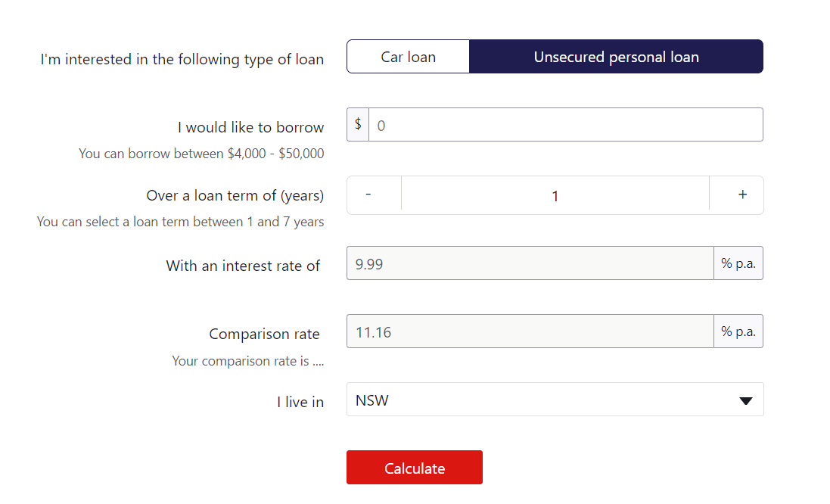
Task: Click the 9.99 interest rate field
Action: click(x=530, y=263)
